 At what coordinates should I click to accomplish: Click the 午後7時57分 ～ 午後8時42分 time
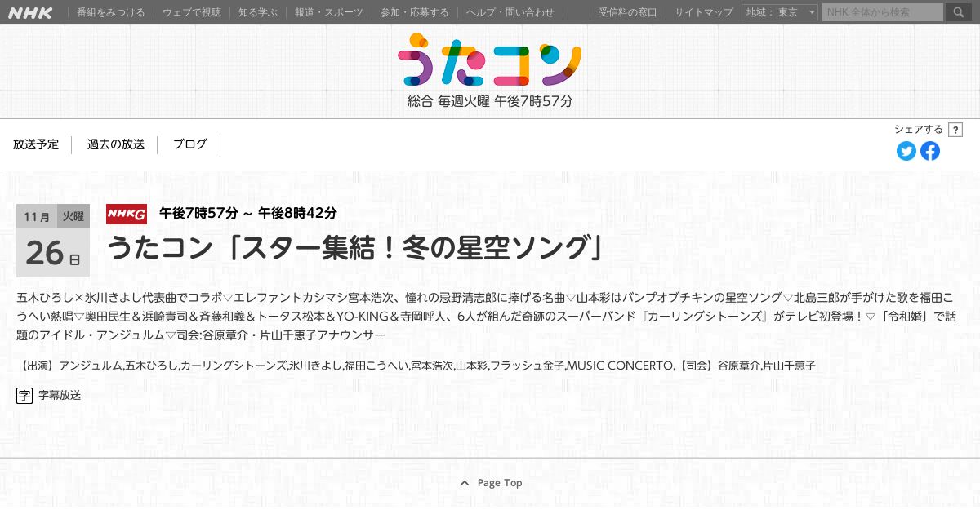(248, 213)
